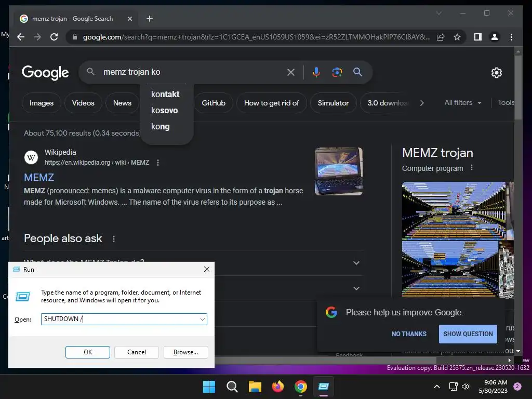The width and height of the screenshot is (532, 399).
Task: Show hidden system tray icons
Action: coord(437,387)
